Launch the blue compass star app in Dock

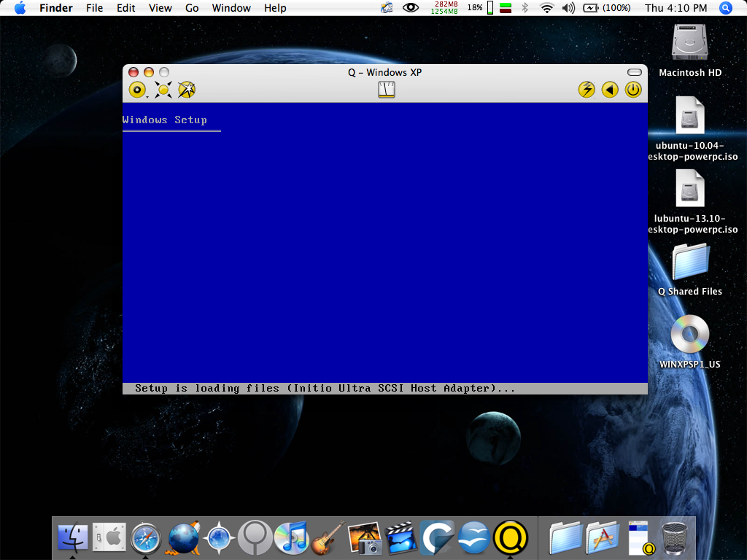(219, 538)
